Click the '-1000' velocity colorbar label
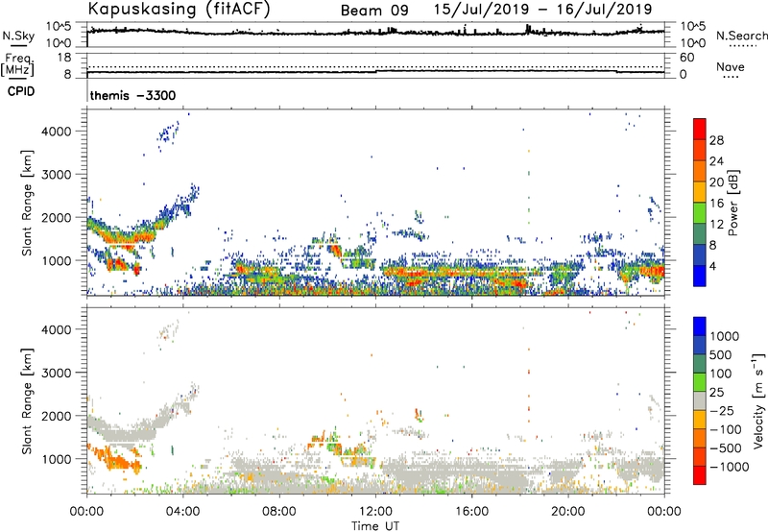The height and width of the screenshot is (532, 768). [729, 467]
